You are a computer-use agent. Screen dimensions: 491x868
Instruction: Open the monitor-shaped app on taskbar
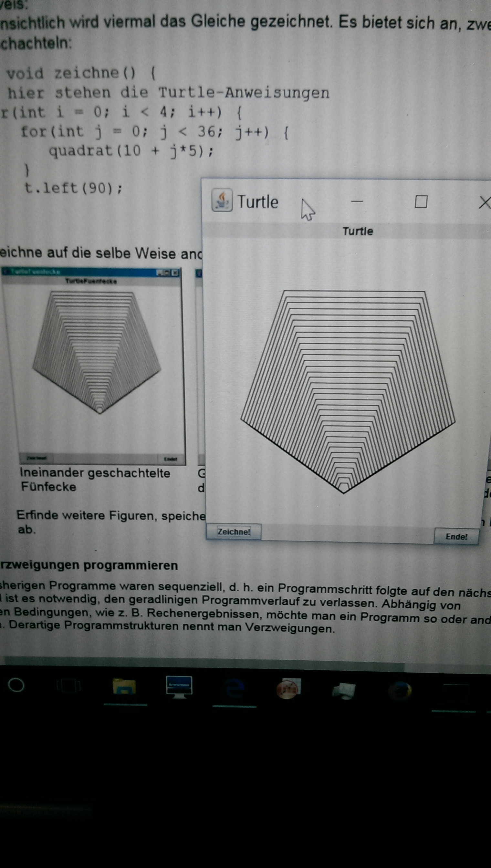[x=179, y=686]
